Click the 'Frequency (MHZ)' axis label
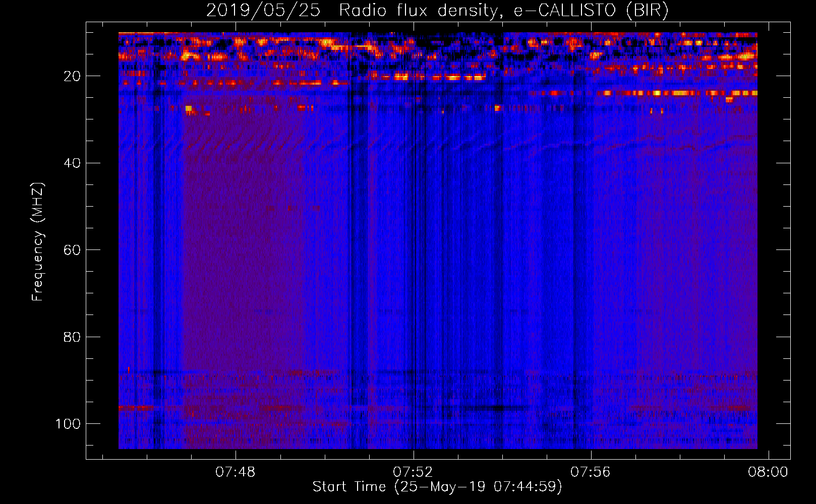Screen dimensions: 816x504 coord(38,241)
